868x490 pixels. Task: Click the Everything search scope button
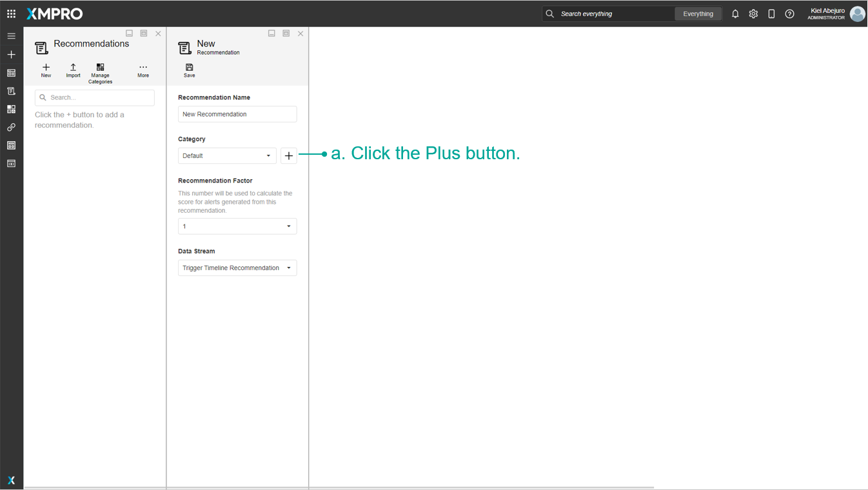(x=698, y=14)
